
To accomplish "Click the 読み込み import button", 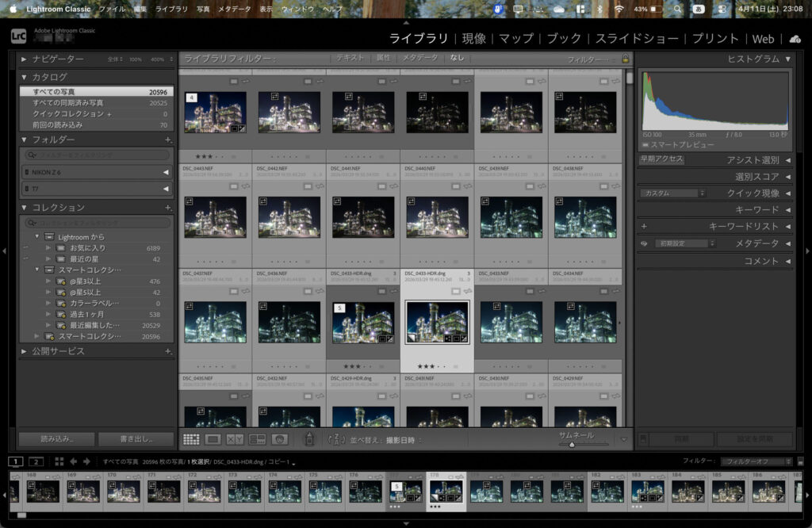I will [56, 439].
